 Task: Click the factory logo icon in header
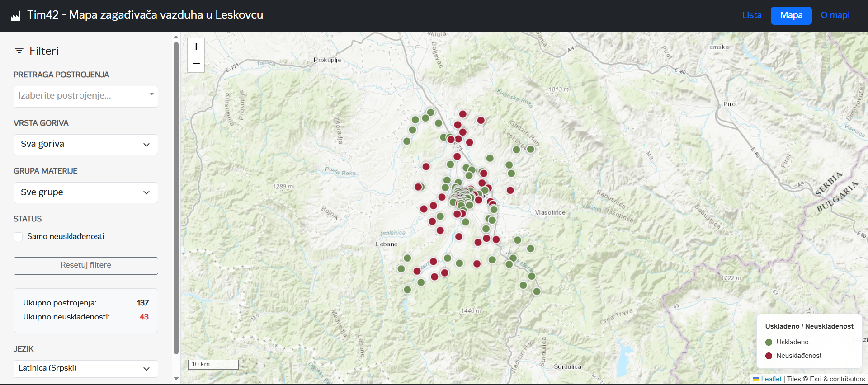[16, 16]
